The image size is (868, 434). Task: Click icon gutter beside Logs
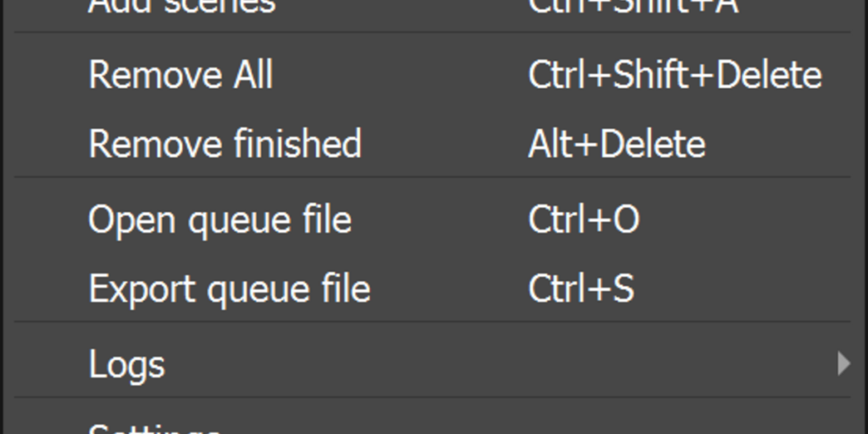[48, 364]
